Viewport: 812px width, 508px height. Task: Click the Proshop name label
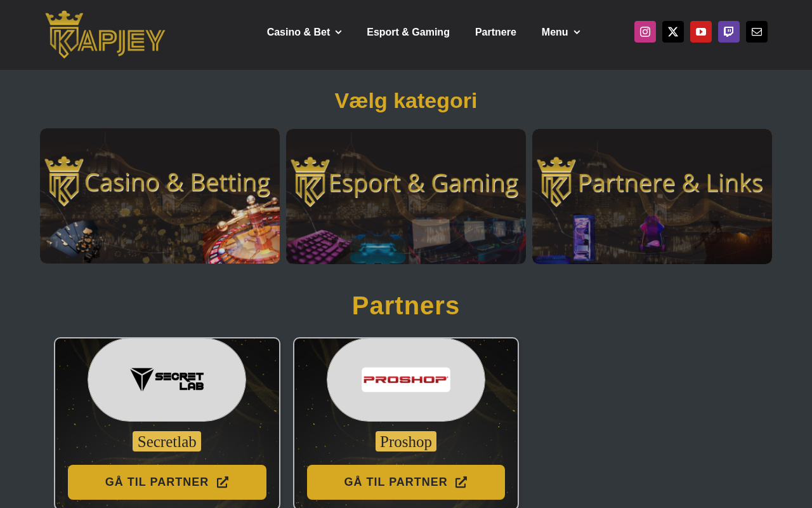click(406, 441)
